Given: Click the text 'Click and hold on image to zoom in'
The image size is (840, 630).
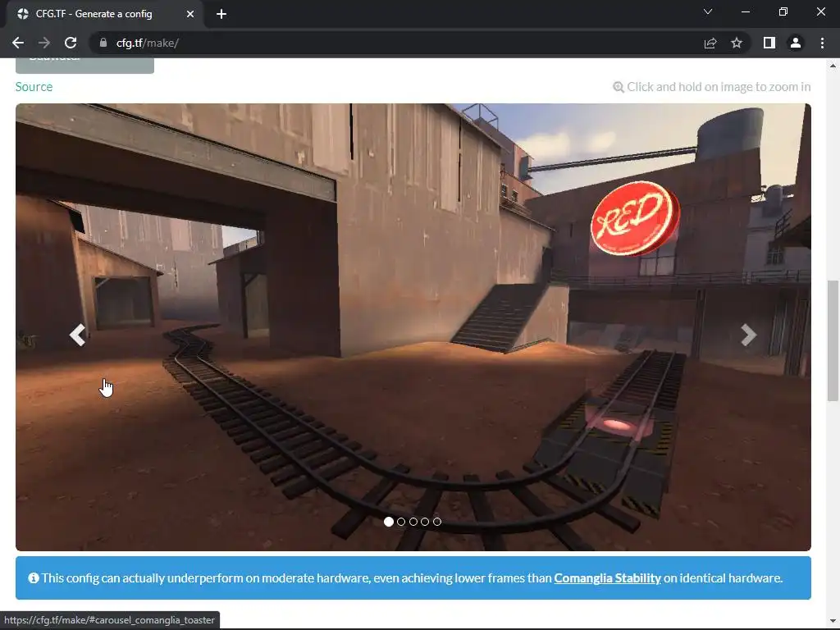Looking at the screenshot, I should tap(719, 87).
